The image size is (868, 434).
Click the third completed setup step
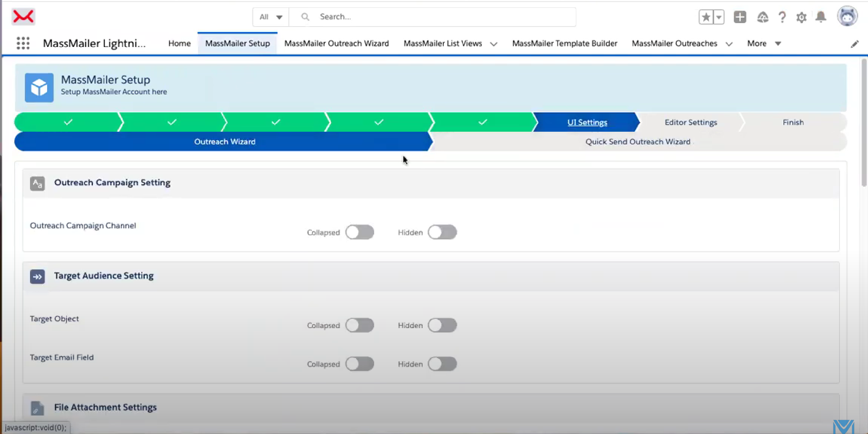(x=276, y=122)
